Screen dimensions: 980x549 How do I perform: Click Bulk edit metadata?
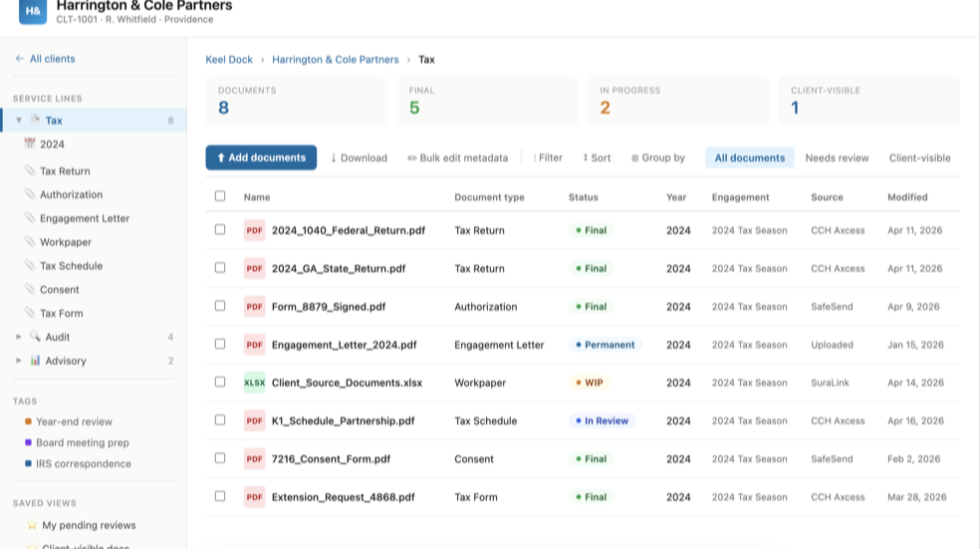(457, 157)
